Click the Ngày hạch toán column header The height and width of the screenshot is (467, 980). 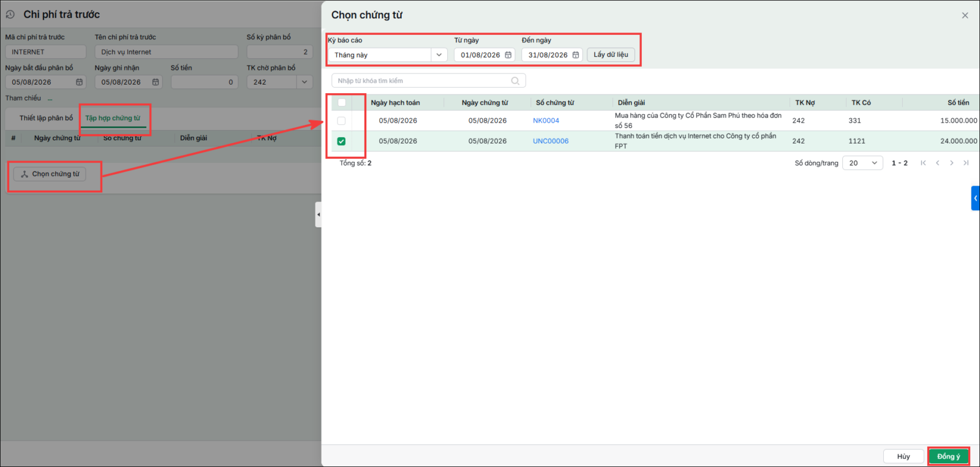tap(395, 103)
